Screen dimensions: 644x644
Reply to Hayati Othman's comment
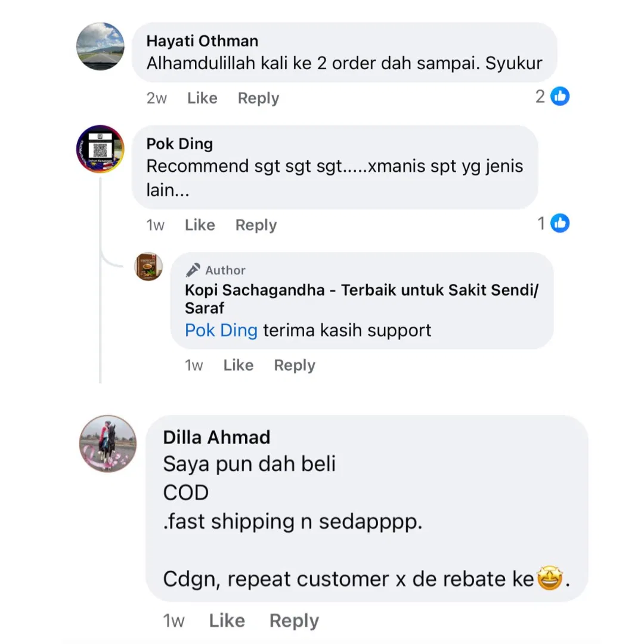click(258, 98)
